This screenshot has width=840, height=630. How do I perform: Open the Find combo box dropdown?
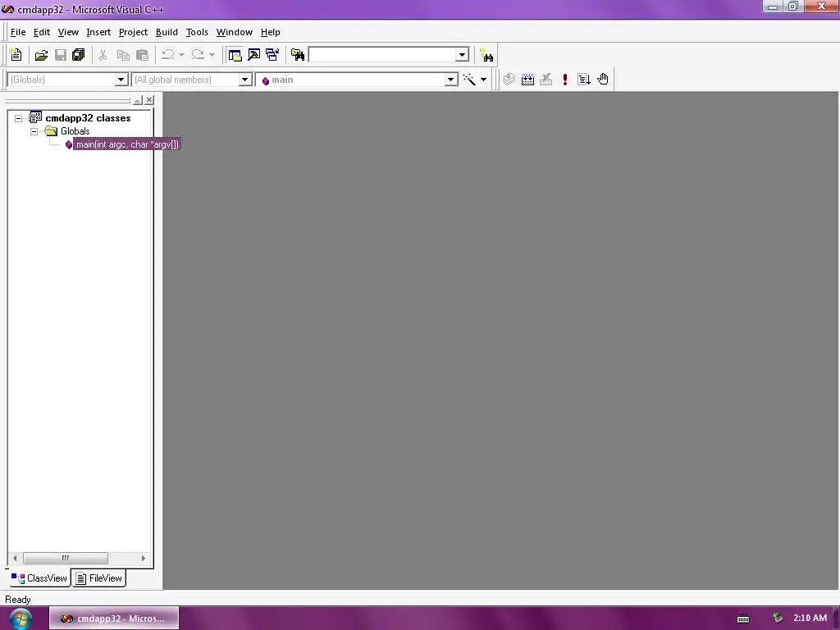click(463, 55)
